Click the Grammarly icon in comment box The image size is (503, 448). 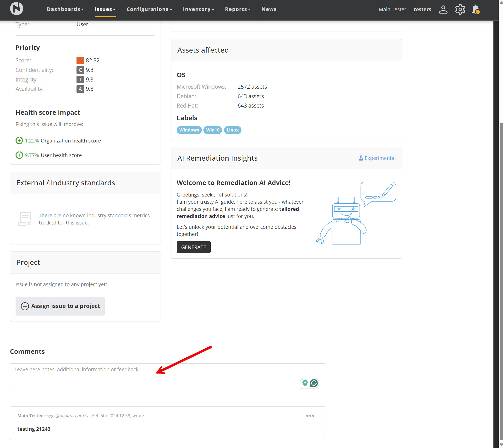314,383
